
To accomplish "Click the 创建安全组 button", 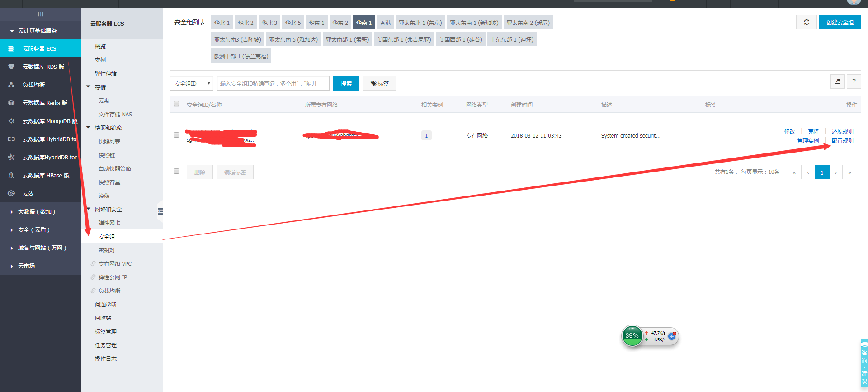I will [840, 22].
